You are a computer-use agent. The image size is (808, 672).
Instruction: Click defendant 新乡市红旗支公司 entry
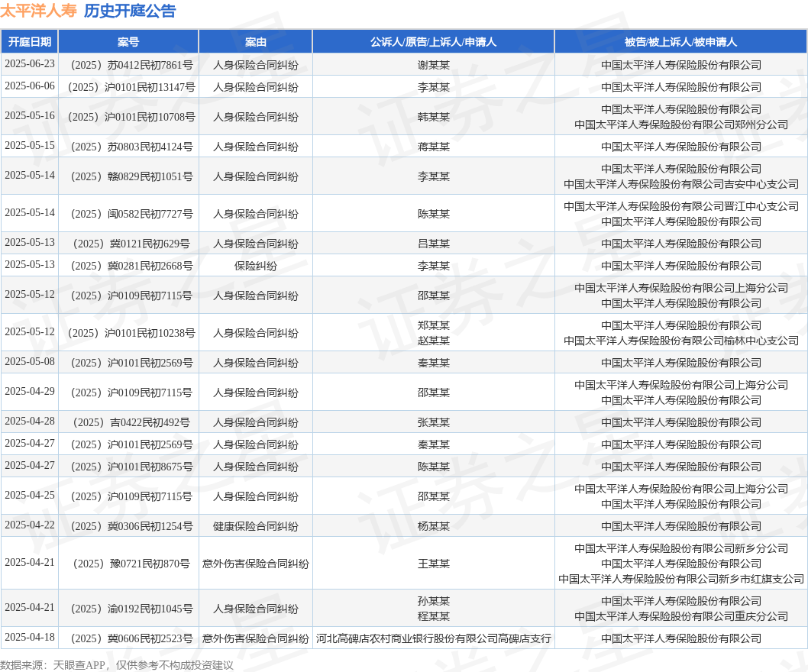(x=680, y=580)
